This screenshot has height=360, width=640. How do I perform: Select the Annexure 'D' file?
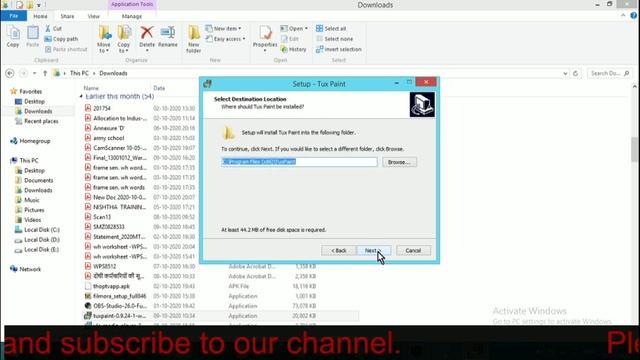click(109, 128)
